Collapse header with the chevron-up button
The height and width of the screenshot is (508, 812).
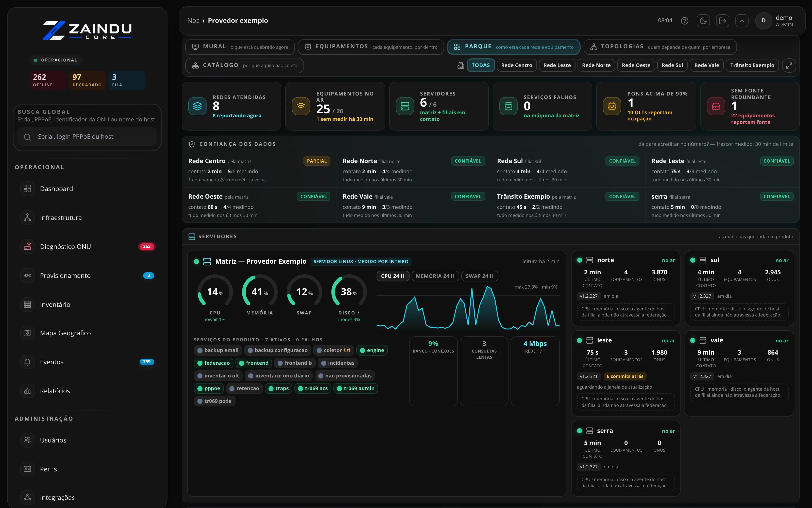[742, 21]
